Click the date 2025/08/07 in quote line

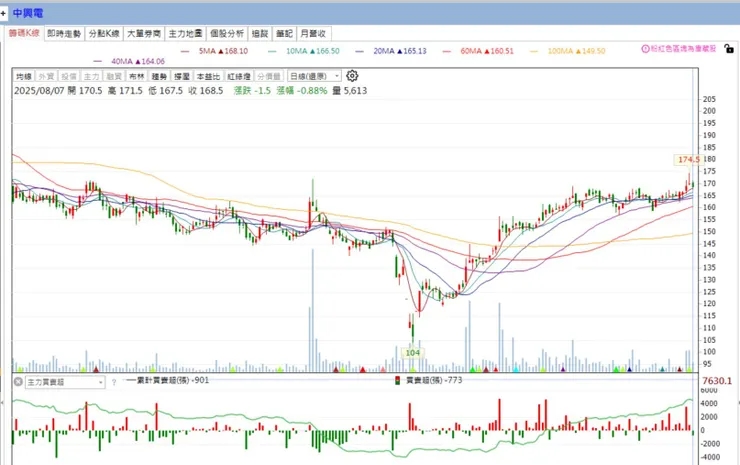(x=39, y=91)
